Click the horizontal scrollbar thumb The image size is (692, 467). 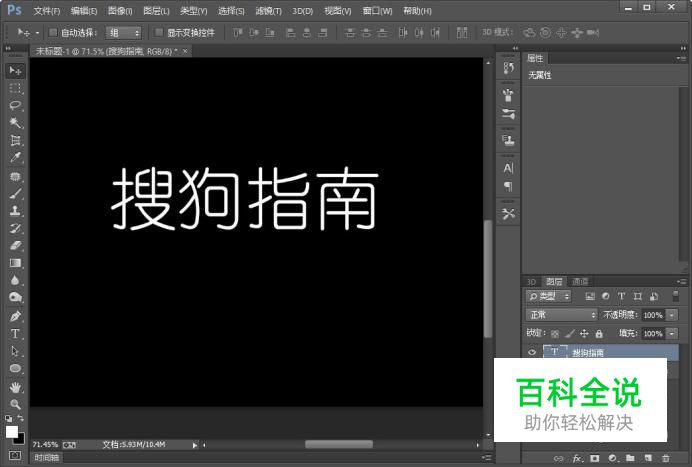pyautogui.click(x=339, y=444)
